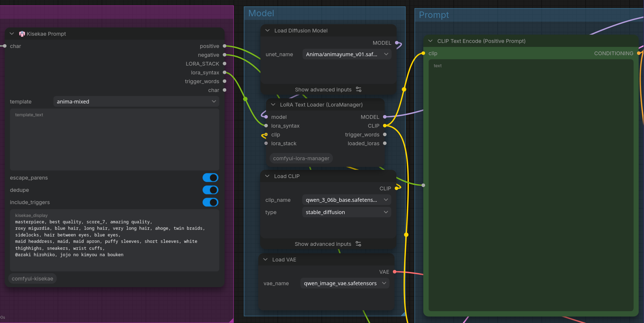Select the Prompt group title
The image size is (644, 323).
(x=434, y=15)
